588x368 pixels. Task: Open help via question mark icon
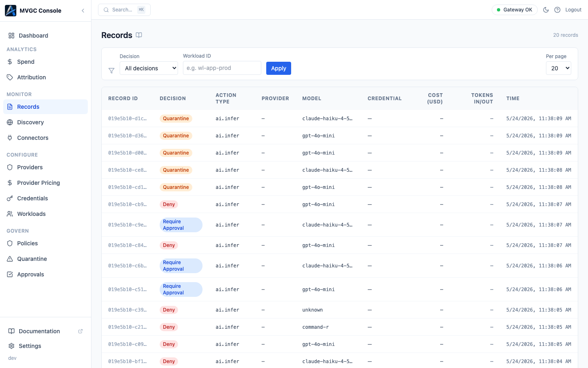tap(557, 10)
